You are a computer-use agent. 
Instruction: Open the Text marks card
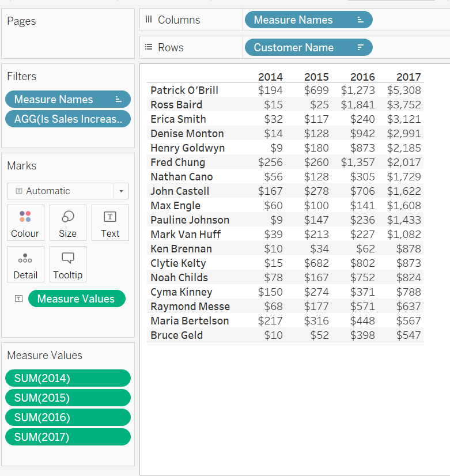110,223
